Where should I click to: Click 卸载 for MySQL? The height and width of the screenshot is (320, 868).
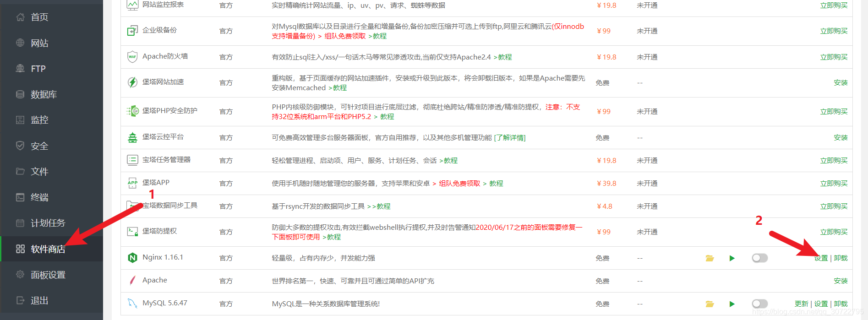[x=841, y=304]
